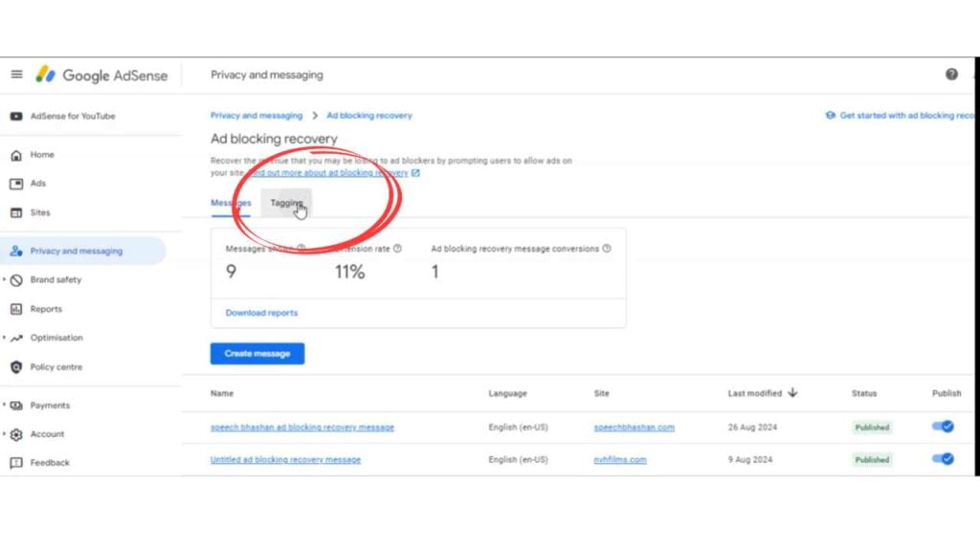Open Policy centre in sidebar

[56, 367]
